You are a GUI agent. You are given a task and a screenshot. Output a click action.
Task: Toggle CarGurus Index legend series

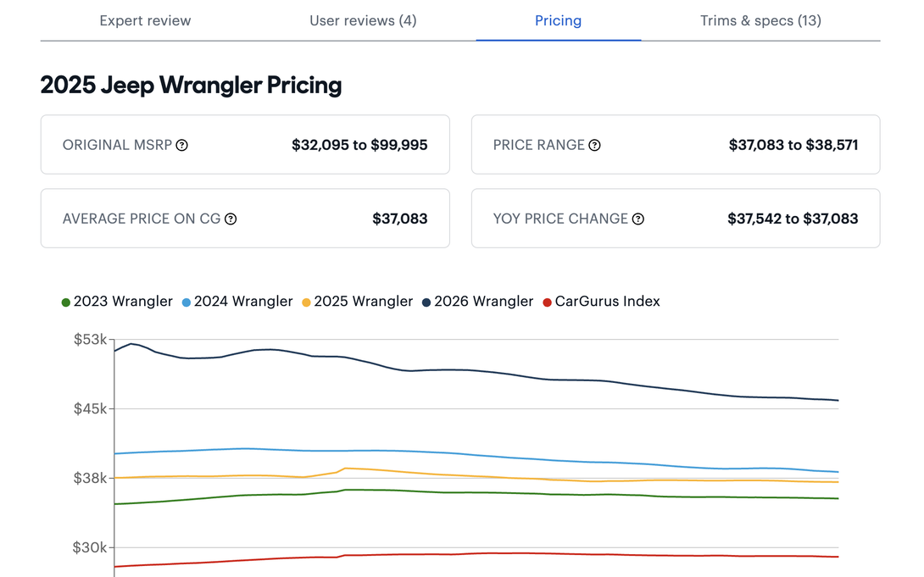click(x=602, y=302)
